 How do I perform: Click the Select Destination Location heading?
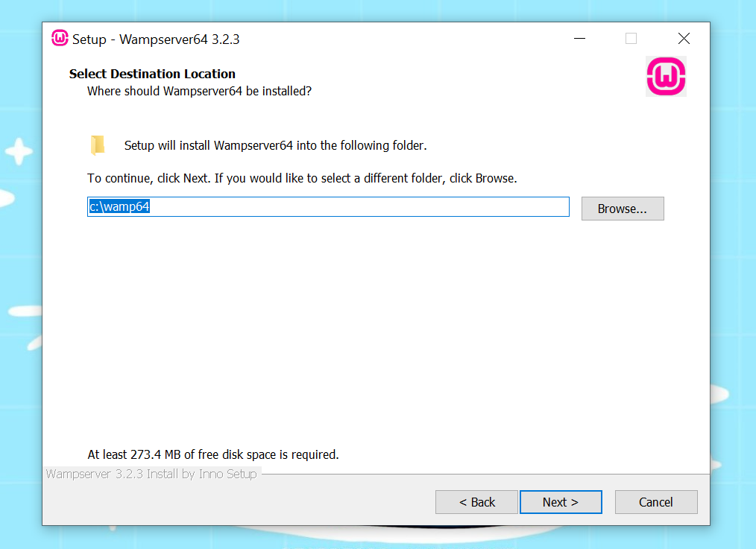coord(152,74)
